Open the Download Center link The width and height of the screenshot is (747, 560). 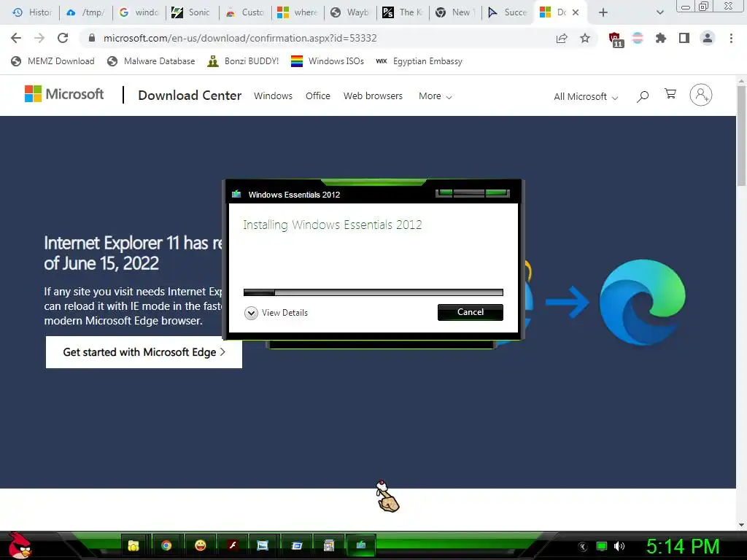click(x=190, y=96)
